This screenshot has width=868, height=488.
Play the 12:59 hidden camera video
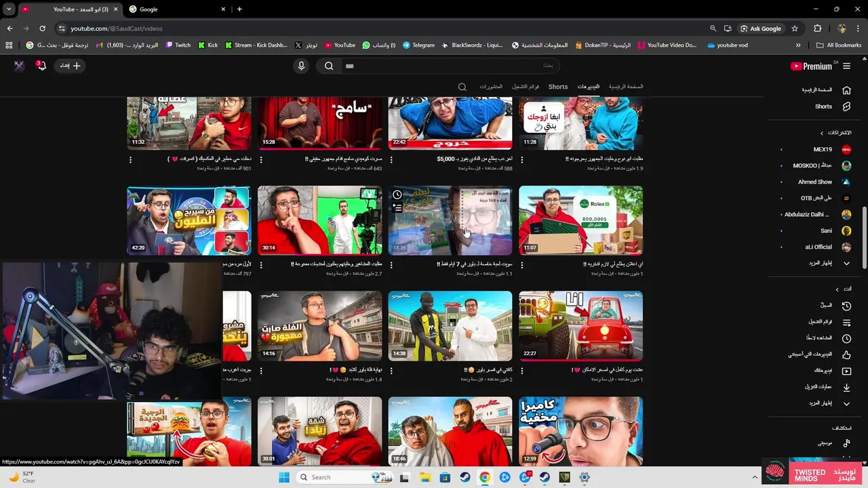(580, 431)
